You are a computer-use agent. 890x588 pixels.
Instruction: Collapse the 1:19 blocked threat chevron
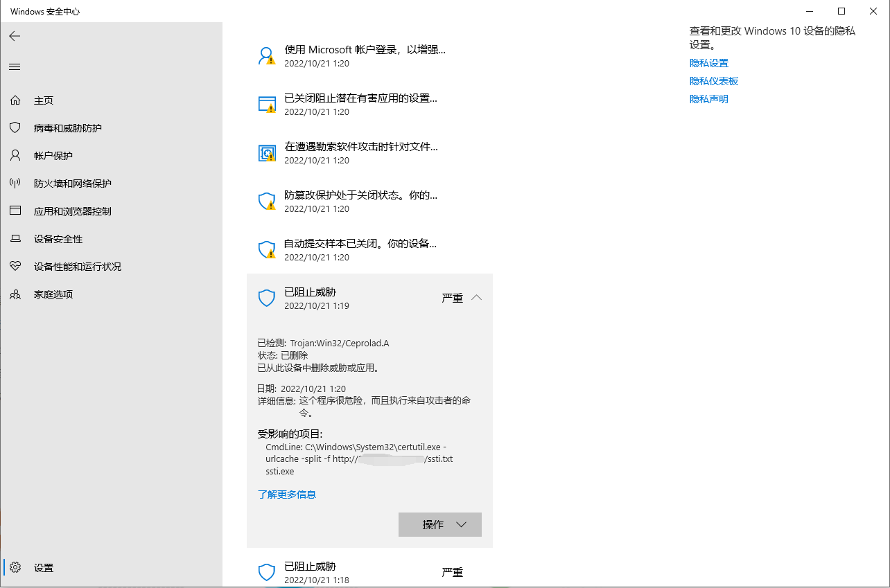(476, 298)
